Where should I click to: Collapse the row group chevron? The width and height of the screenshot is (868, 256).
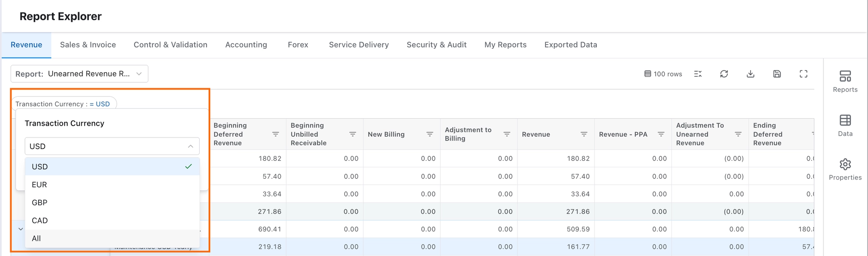coord(20,229)
